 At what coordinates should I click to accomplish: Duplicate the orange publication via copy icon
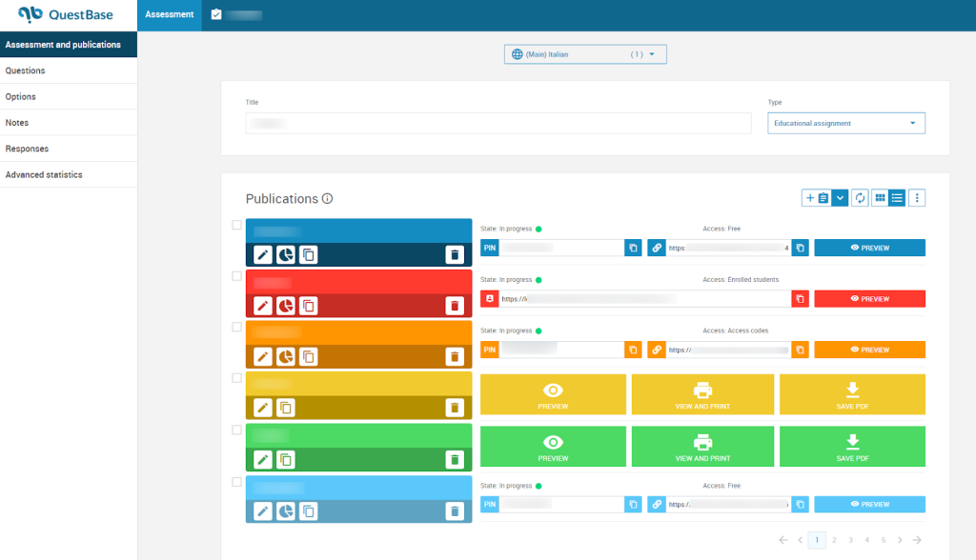coord(308,356)
